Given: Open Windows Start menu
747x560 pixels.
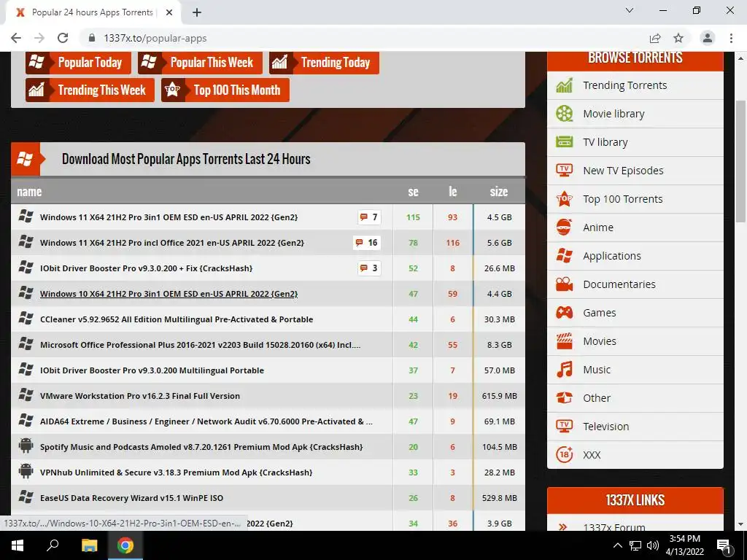Looking at the screenshot, I should pos(18,545).
